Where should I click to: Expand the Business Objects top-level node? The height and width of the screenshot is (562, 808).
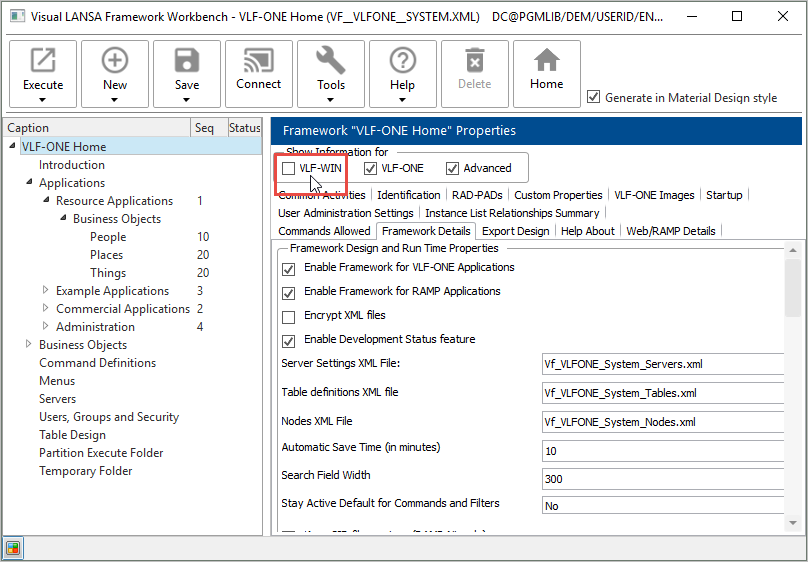pos(29,345)
